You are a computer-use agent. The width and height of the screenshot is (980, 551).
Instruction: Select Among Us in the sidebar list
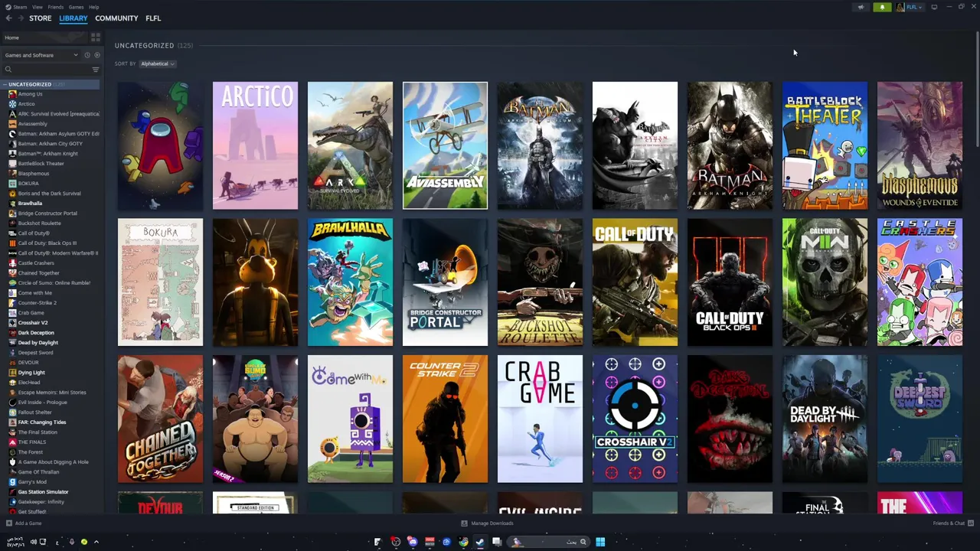31,94
